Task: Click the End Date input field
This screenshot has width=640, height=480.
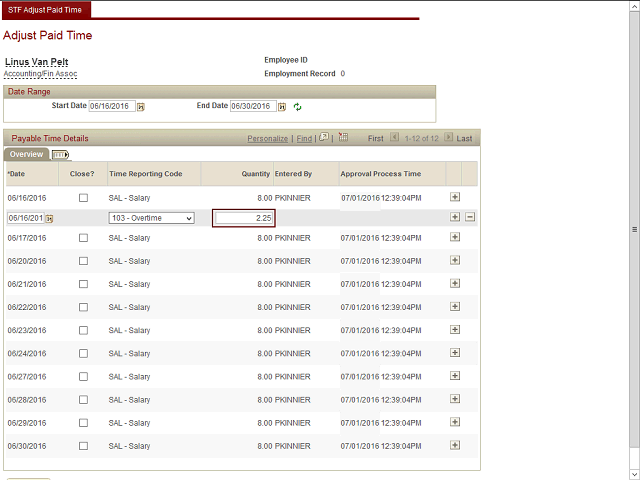Action: point(252,106)
